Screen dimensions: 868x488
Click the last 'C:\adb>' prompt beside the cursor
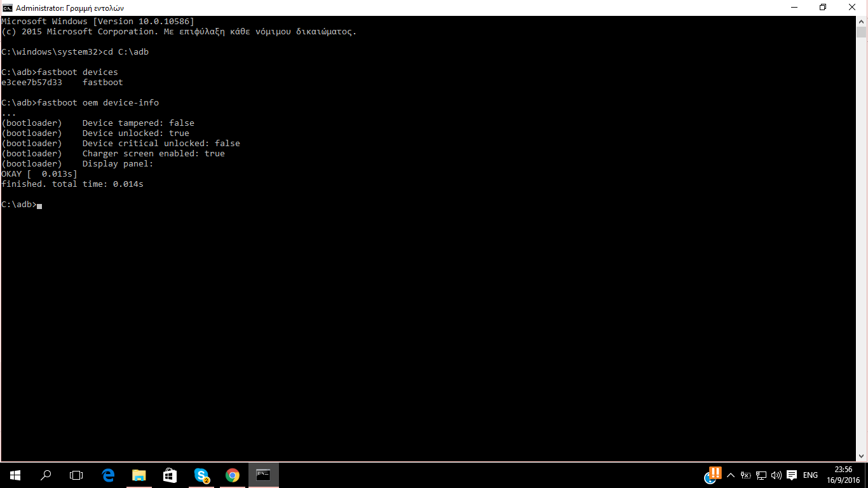point(19,205)
